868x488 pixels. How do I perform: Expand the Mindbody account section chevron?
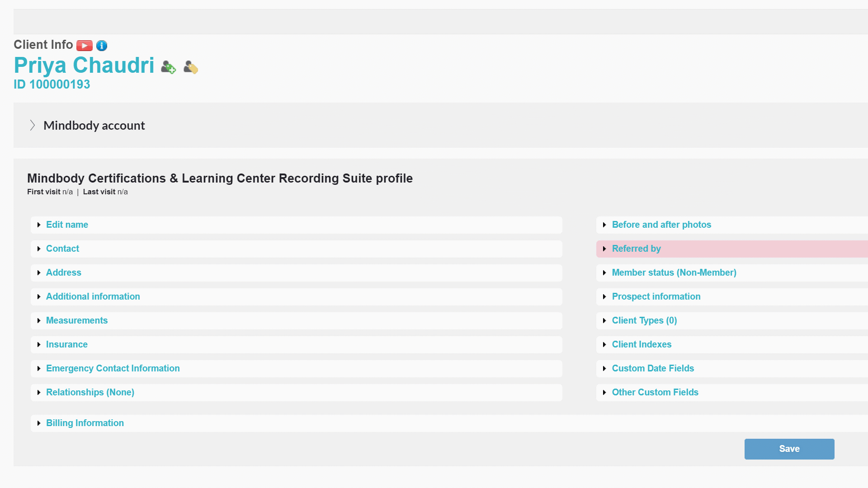pos(33,125)
